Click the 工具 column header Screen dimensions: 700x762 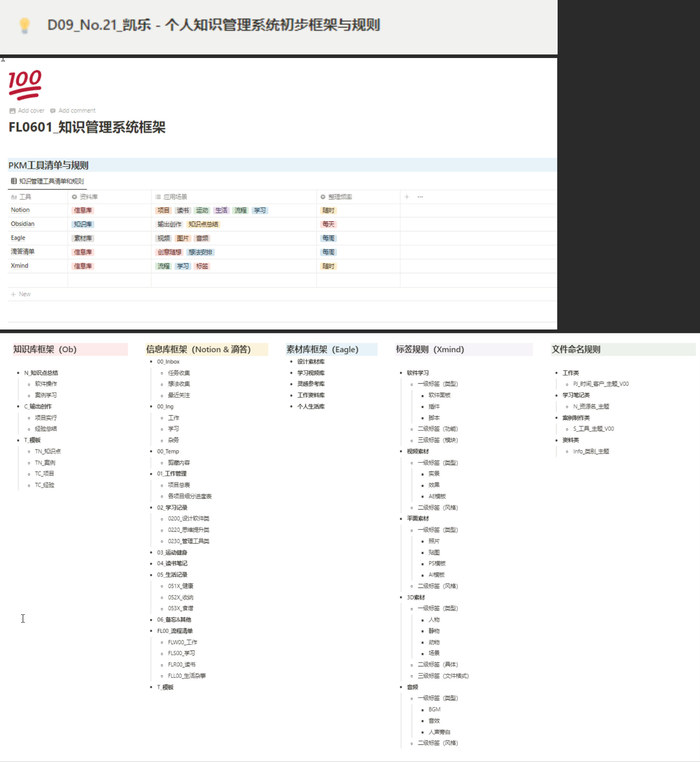point(21,197)
